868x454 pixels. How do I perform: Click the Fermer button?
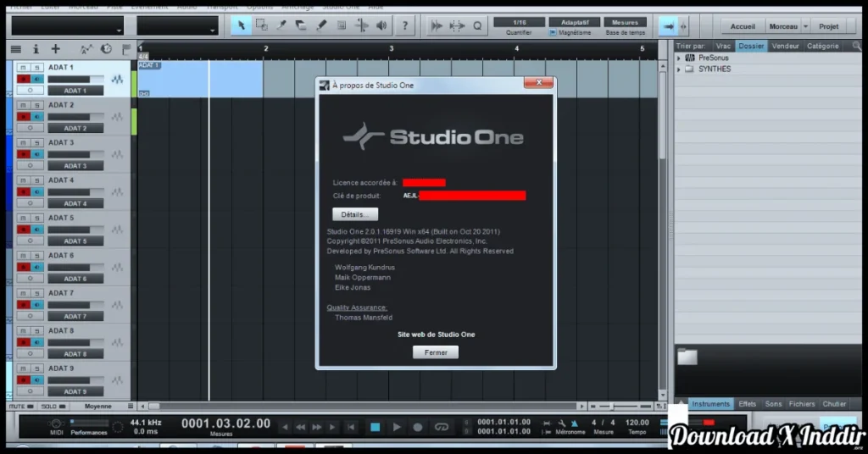[436, 352]
